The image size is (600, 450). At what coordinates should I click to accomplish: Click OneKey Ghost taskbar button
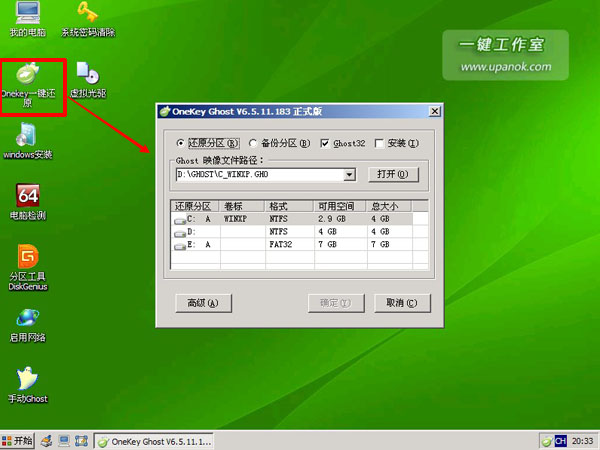point(153,440)
